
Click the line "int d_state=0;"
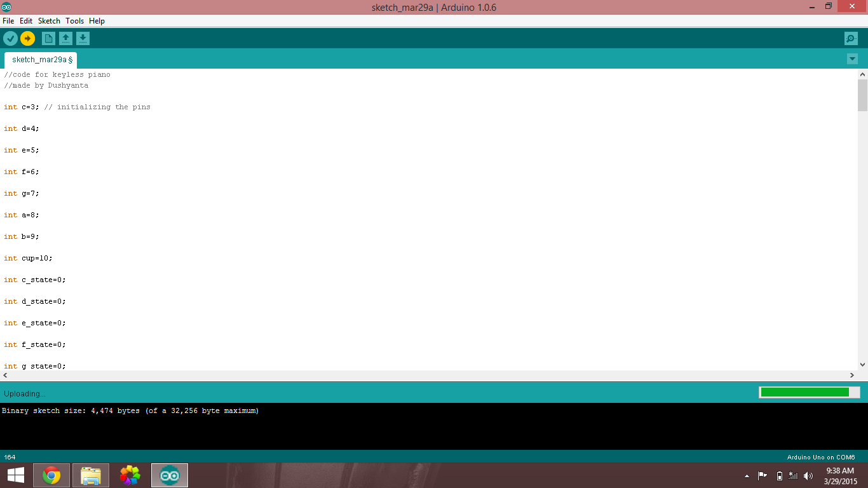[x=35, y=301]
